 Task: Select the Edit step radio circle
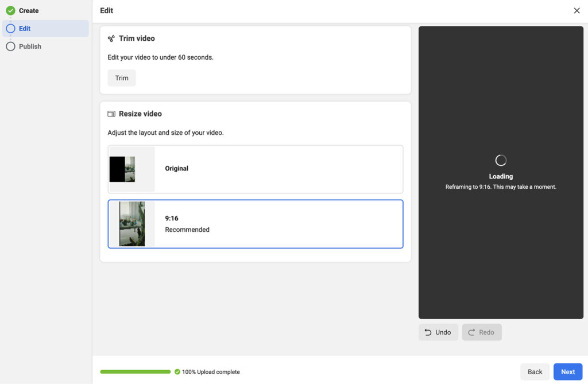[x=10, y=28]
